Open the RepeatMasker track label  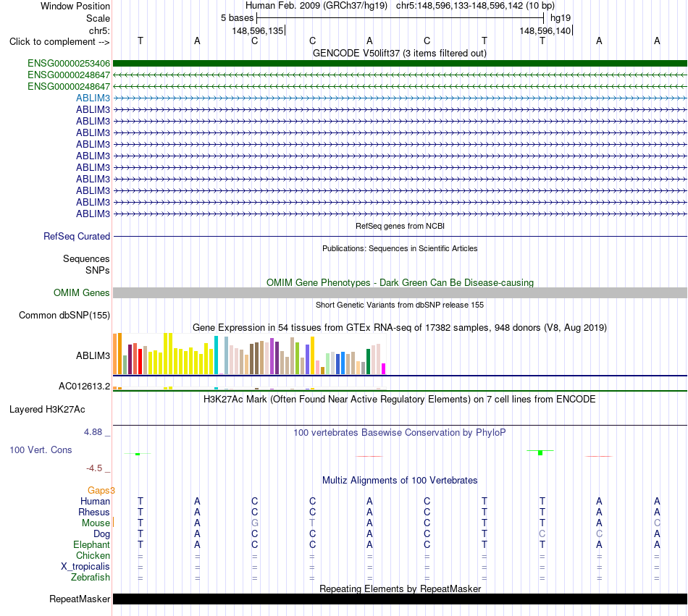tap(80, 599)
